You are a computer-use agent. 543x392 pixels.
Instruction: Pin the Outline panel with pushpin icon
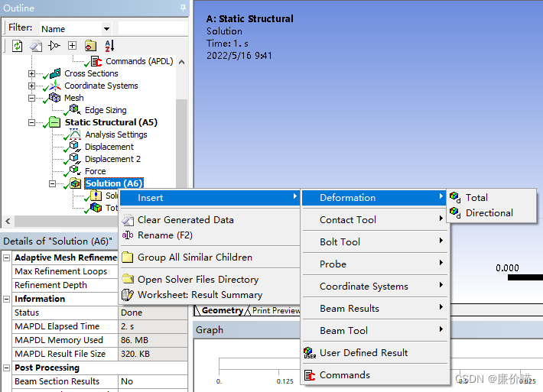(x=183, y=8)
